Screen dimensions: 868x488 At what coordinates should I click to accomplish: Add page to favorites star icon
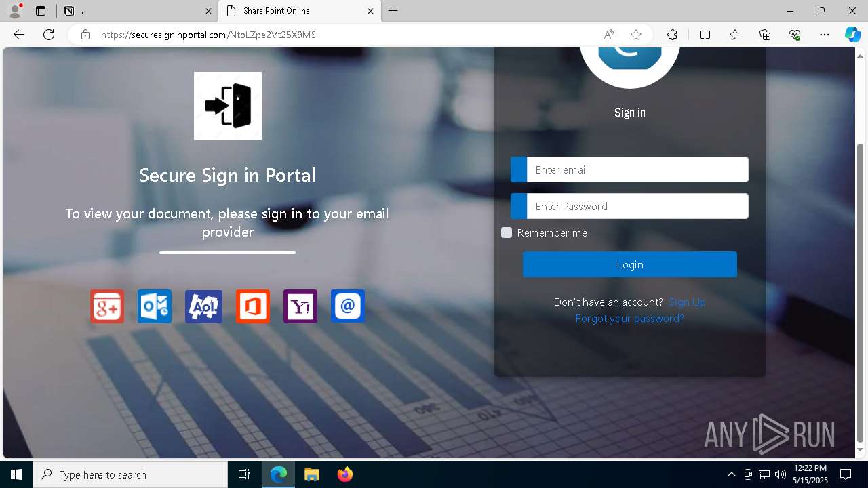pyautogui.click(x=636, y=35)
